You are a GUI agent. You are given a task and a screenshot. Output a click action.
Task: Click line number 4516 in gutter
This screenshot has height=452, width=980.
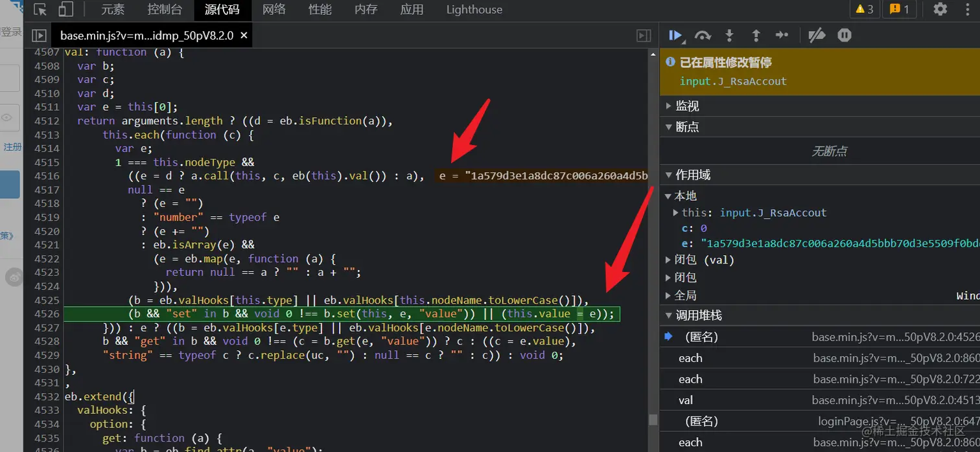point(47,175)
